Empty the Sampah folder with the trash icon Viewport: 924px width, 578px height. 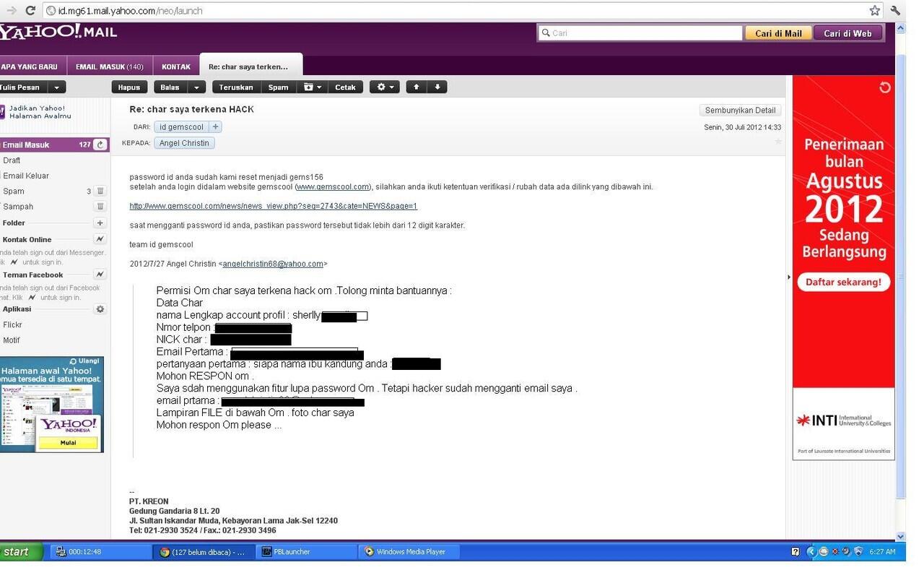[x=100, y=207]
